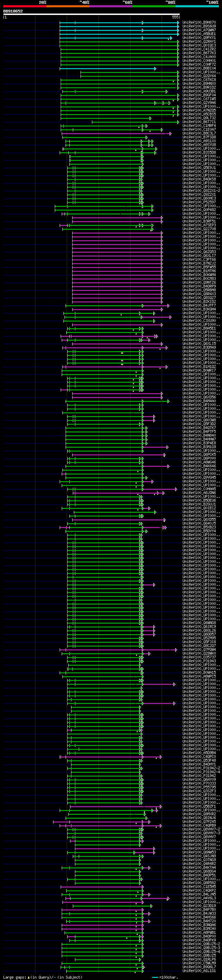
Task: Click hit label UniRef100_C0HH01
Action: (199, 60)
